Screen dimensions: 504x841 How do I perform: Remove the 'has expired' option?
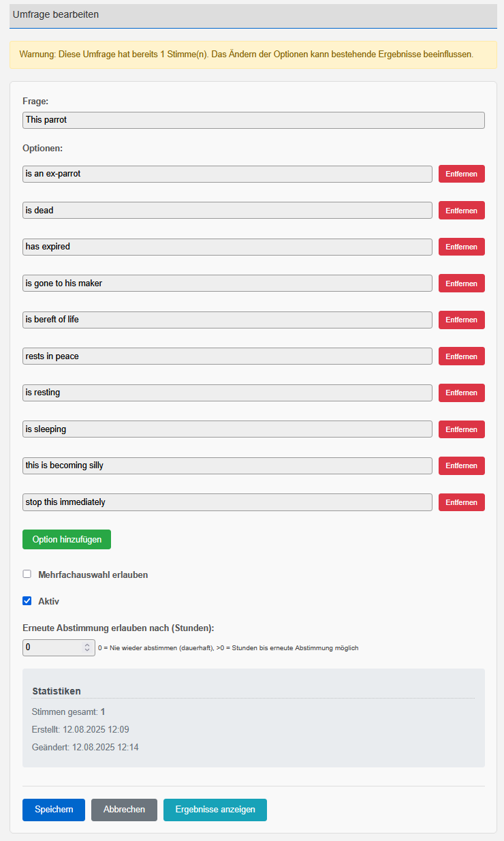[x=461, y=247]
